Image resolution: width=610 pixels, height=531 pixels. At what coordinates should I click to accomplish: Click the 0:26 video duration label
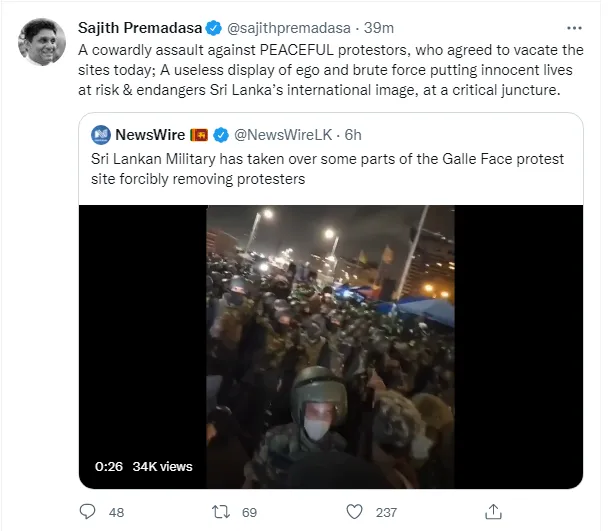[109, 466]
